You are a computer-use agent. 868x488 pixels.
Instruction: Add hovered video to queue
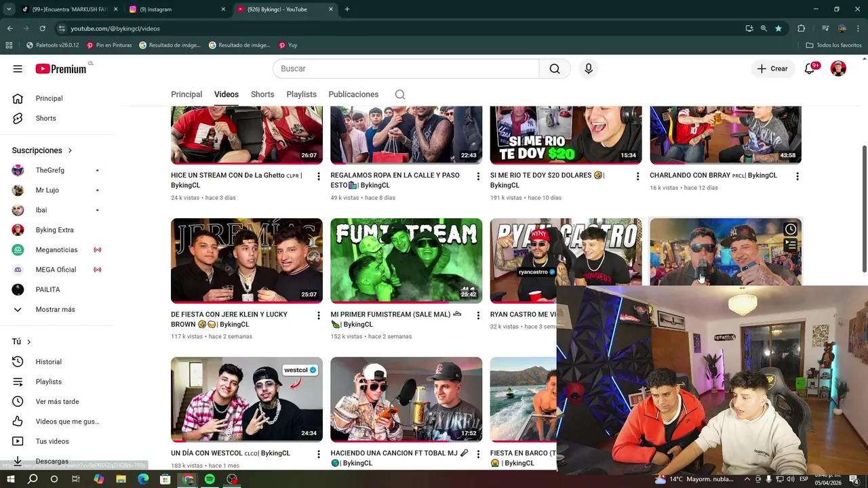pos(791,245)
